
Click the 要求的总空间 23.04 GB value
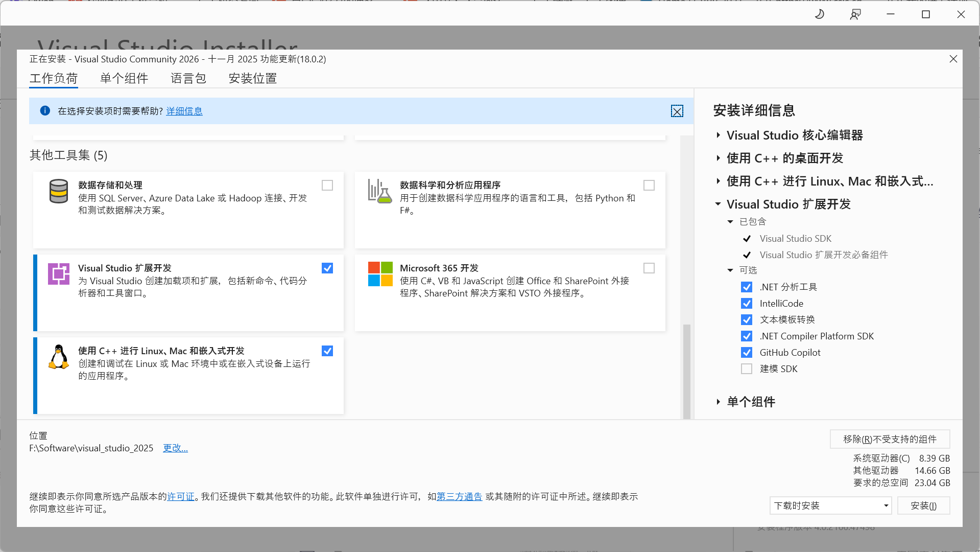[933, 483]
